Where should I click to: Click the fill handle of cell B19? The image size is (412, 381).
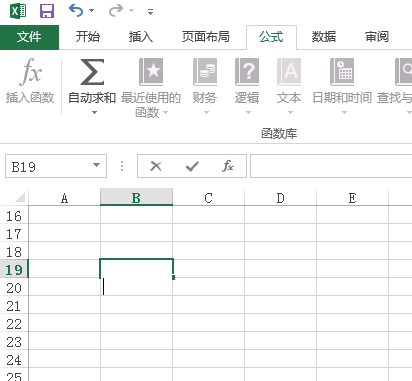(173, 277)
